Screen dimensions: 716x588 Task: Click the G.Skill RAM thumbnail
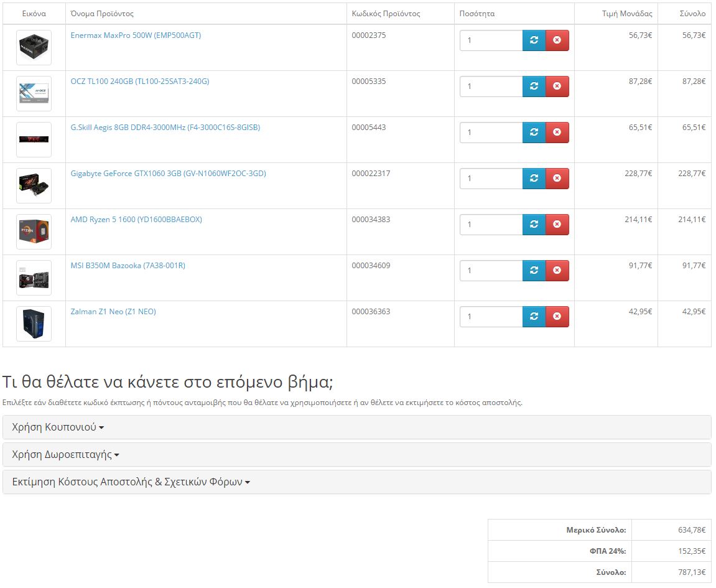[34, 140]
